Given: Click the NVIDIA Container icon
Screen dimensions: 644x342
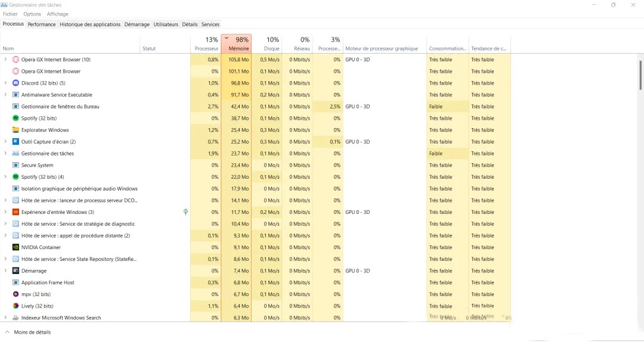Looking at the screenshot, I should pyautogui.click(x=16, y=248).
